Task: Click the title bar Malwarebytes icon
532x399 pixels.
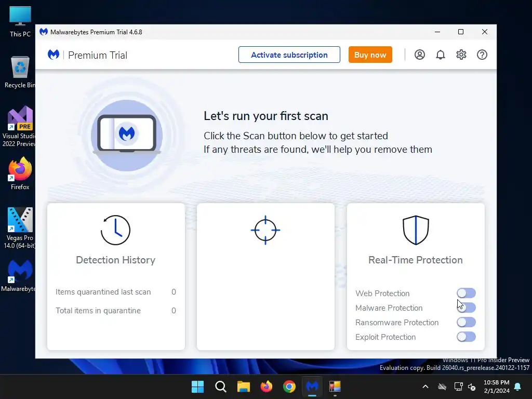Action: (x=44, y=32)
